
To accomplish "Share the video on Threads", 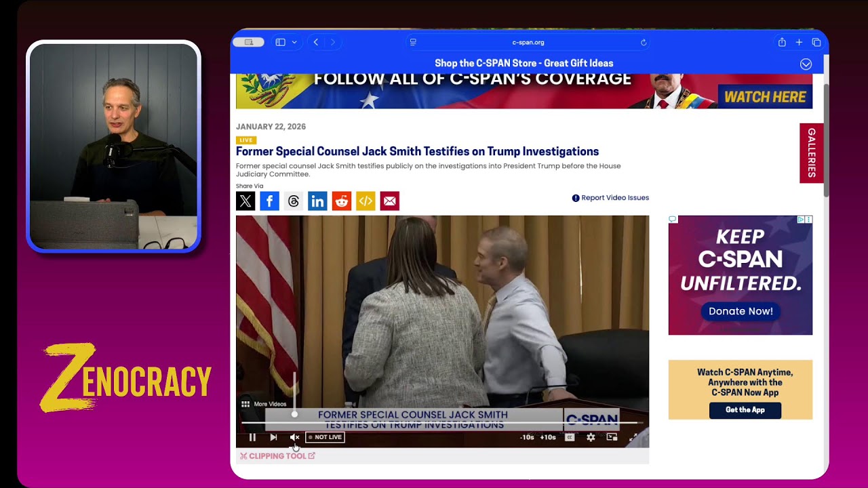I will click(x=294, y=201).
